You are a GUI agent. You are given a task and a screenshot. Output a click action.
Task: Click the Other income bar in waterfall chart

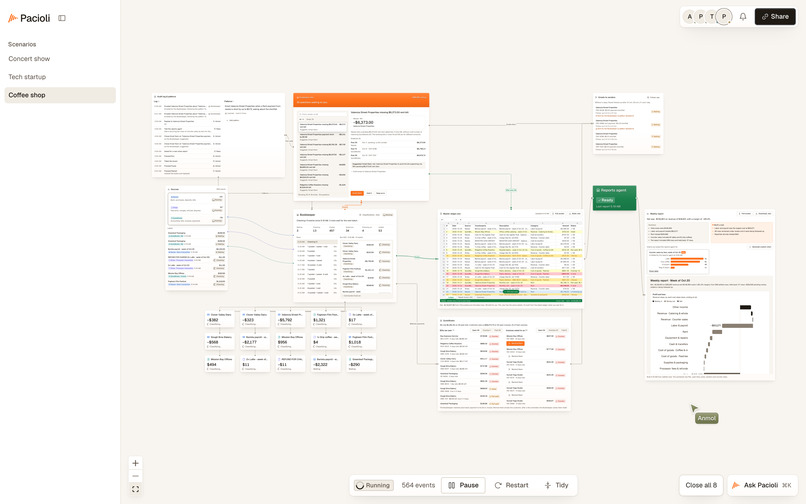coord(745,307)
